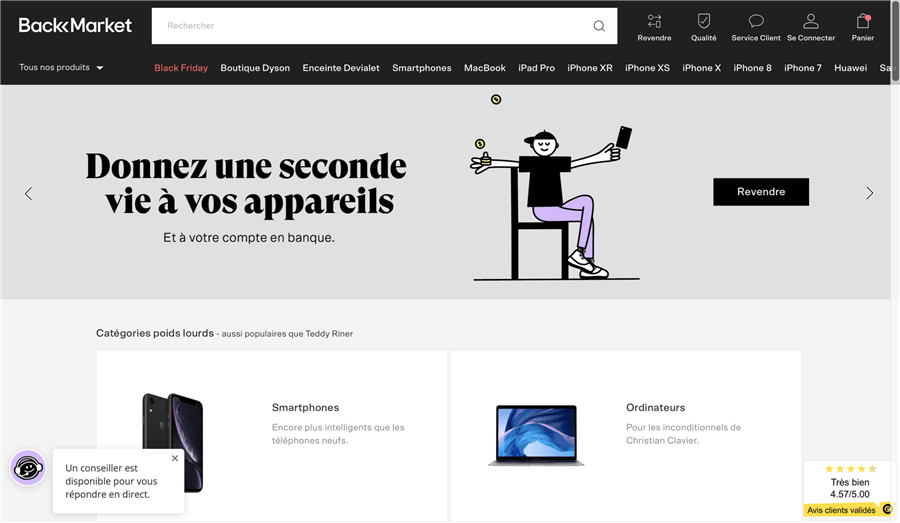Close the conseiller chat popup
Screen dimensions: 900x523
click(x=174, y=458)
